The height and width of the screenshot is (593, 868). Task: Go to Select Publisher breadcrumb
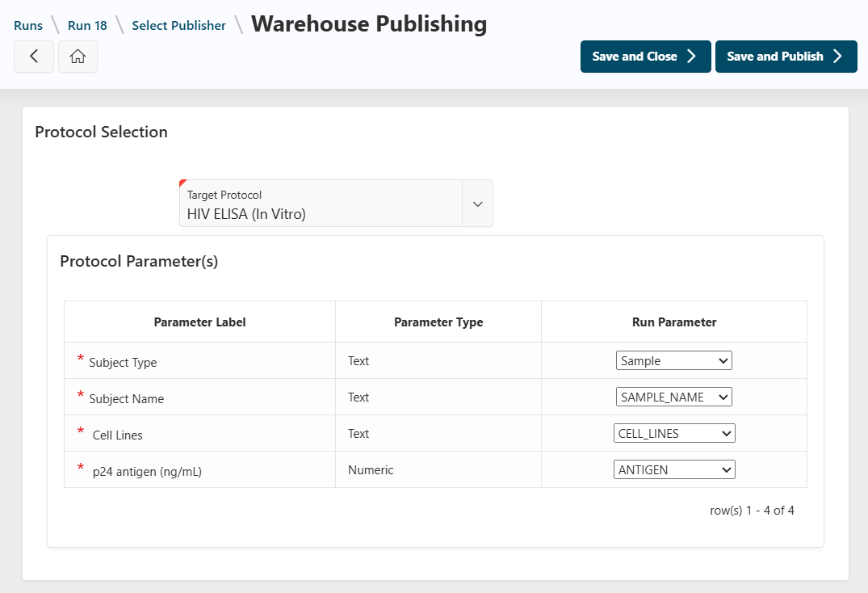pos(178,26)
